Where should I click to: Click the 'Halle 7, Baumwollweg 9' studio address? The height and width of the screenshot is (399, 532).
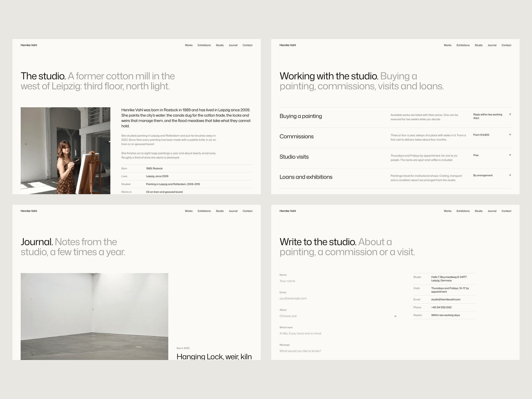(449, 279)
